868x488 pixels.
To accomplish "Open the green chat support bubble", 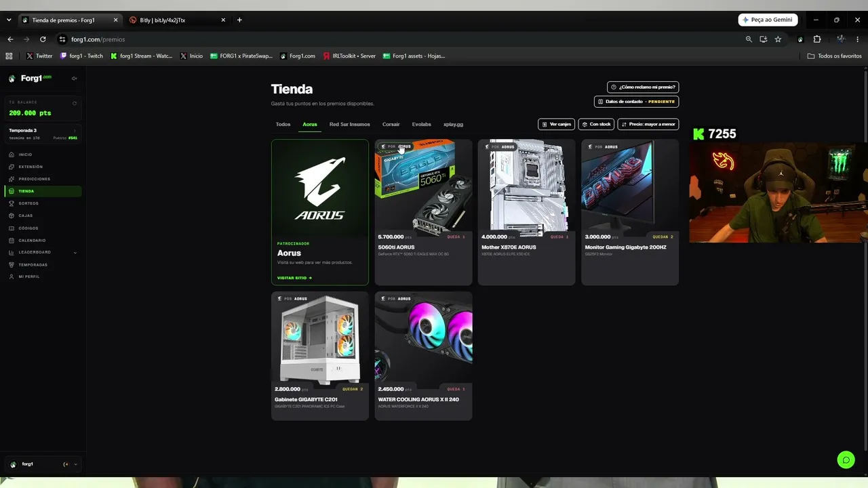I will click(x=846, y=460).
